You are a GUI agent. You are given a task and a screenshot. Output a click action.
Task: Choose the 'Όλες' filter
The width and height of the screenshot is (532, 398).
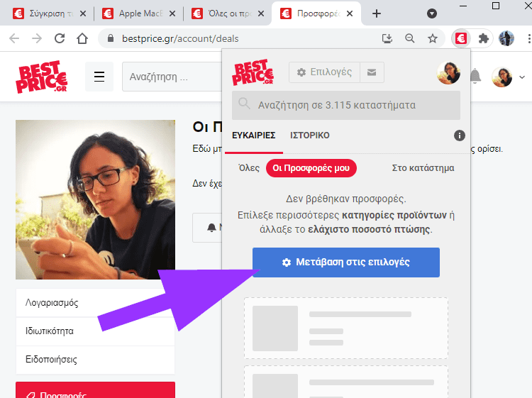pyautogui.click(x=249, y=168)
